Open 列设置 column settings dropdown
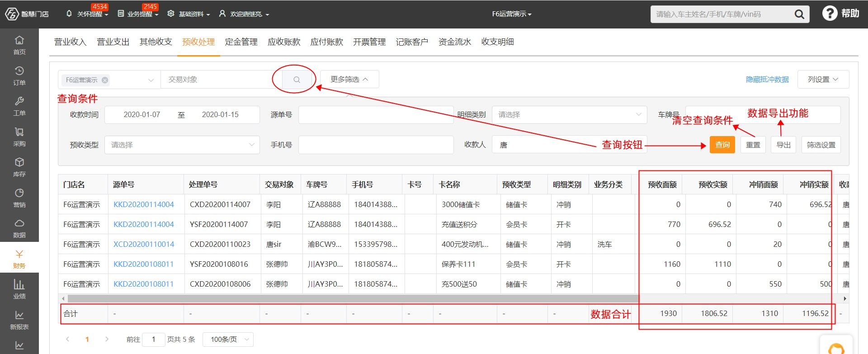Viewport: 868px width, 354px height. pos(823,79)
